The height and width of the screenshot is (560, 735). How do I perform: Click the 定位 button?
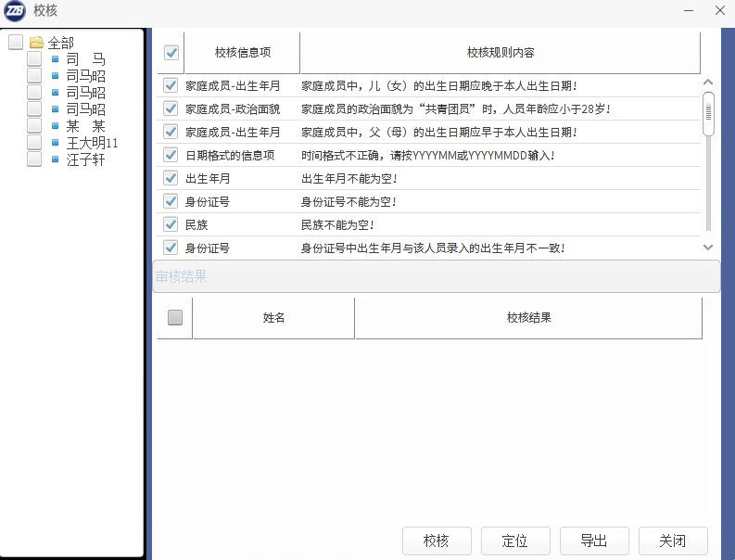[515, 541]
